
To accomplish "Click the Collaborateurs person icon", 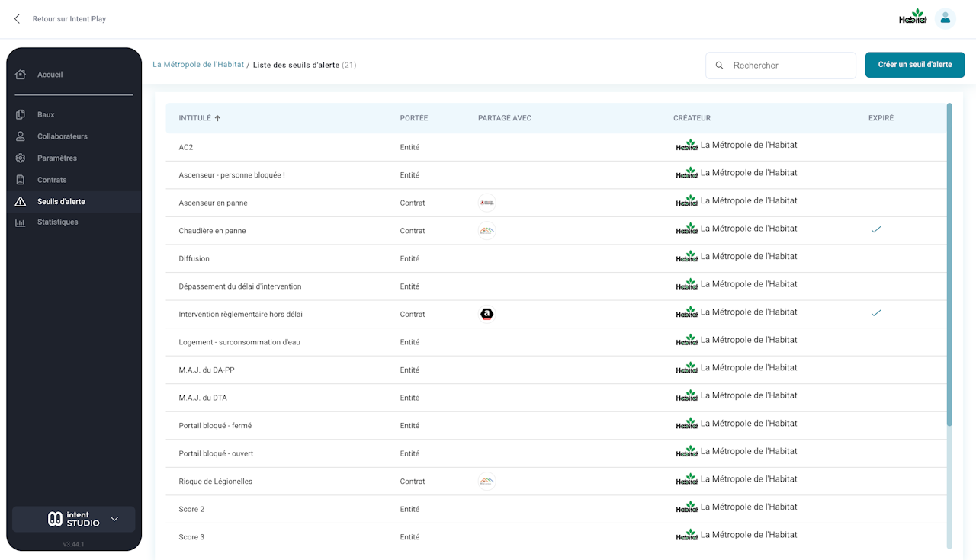I will click(x=21, y=136).
